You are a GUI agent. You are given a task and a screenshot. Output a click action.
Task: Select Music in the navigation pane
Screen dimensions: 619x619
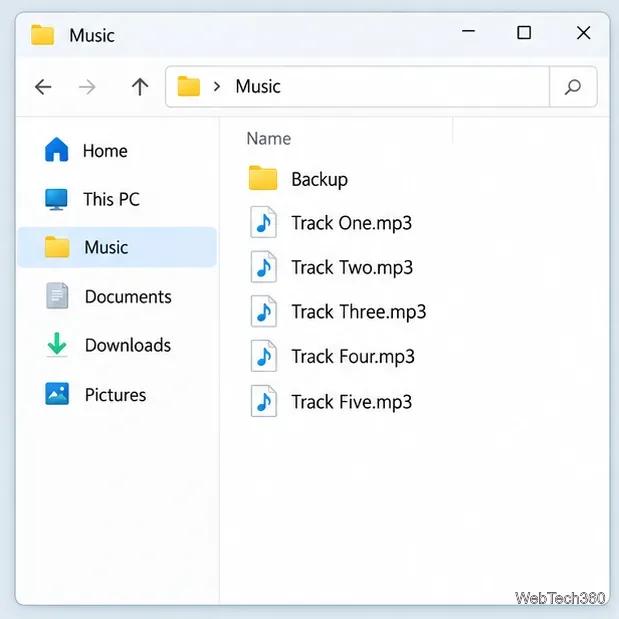point(117,247)
